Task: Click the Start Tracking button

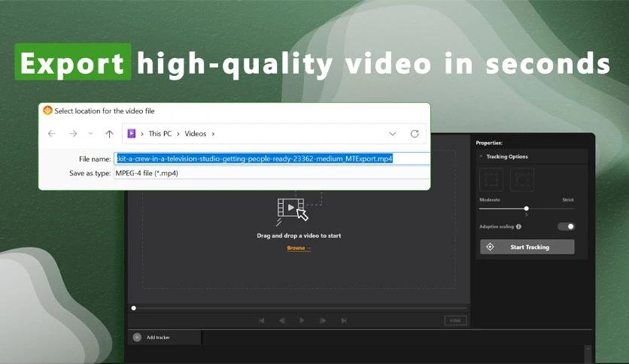Action: tap(527, 247)
